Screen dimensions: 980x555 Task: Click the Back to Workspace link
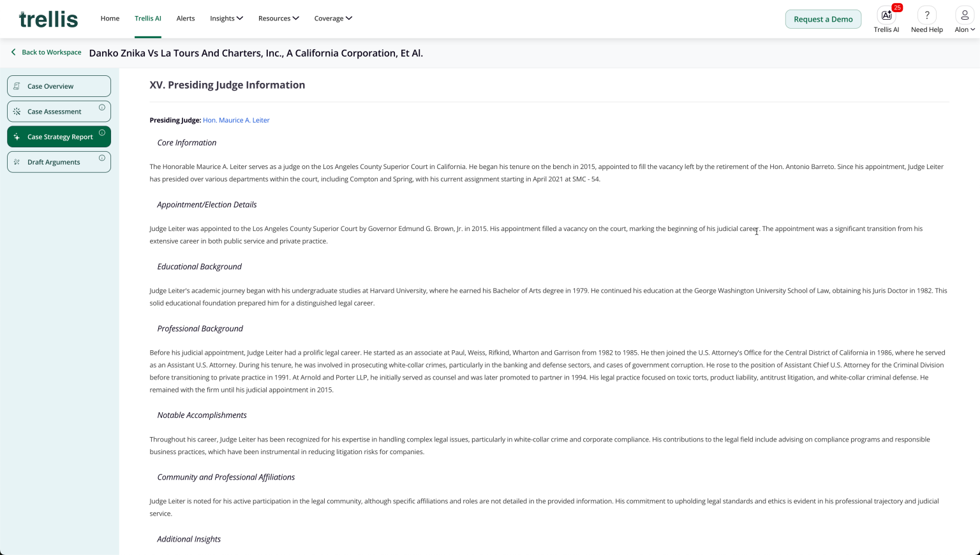[x=51, y=52]
